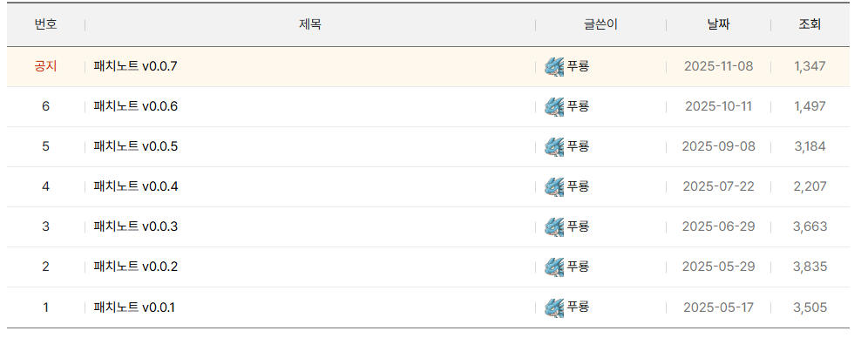Open the 패치노트 v0.0.6 post
This screenshot has width=868, height=358.
pyautogui.click(x=136, y=106)
